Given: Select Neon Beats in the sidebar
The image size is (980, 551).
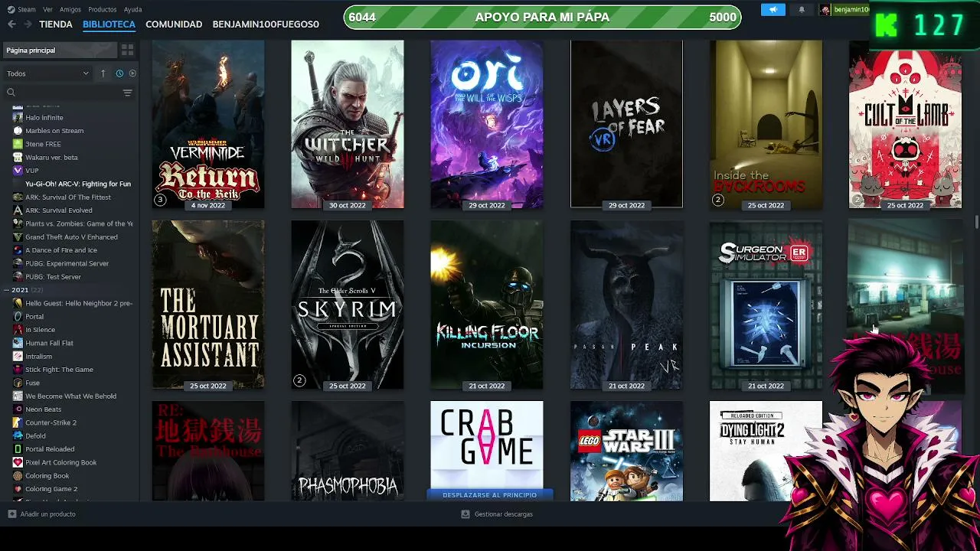Looking at the screenshot, I should pyautogui.click(x=43, y=409).
